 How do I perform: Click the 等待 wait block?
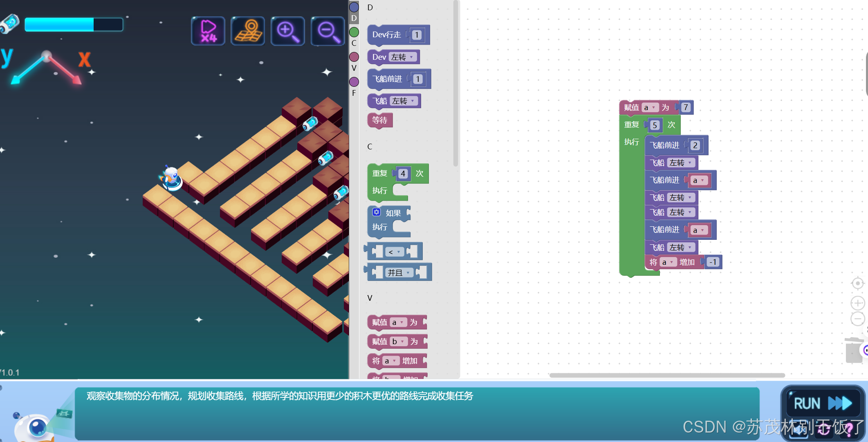point(380,120)
